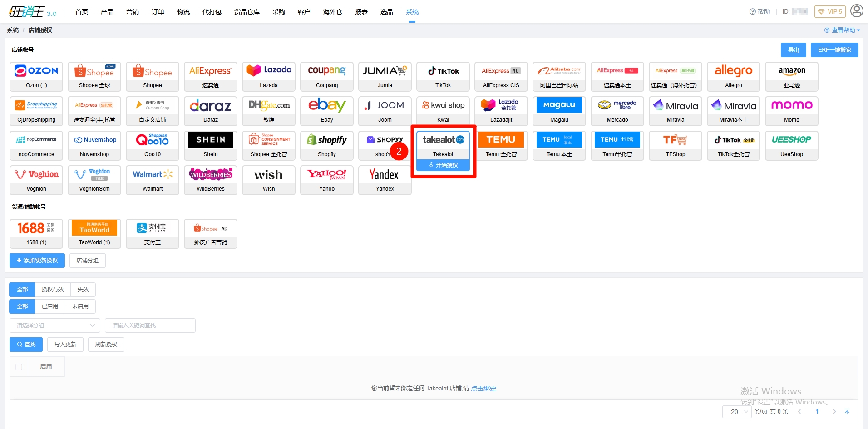
Task: Filter by 未启用 status
Action: tap(80, 306)
